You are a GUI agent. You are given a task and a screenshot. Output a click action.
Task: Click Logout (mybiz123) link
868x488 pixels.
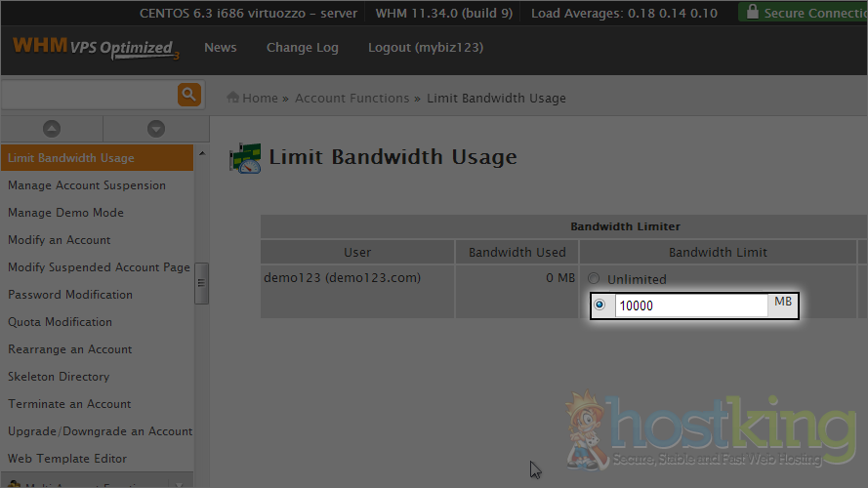click(x=425, y=48)
